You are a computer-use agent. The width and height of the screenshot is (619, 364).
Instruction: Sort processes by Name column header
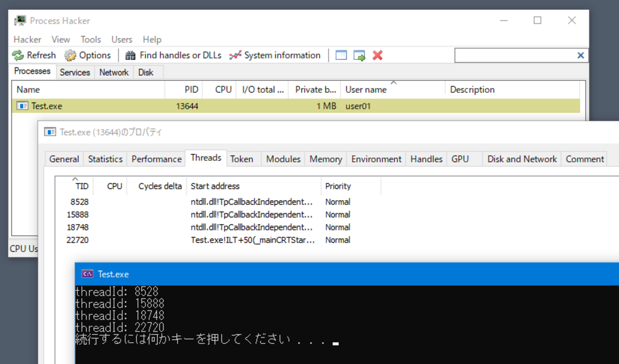click(x=89, y=89)
